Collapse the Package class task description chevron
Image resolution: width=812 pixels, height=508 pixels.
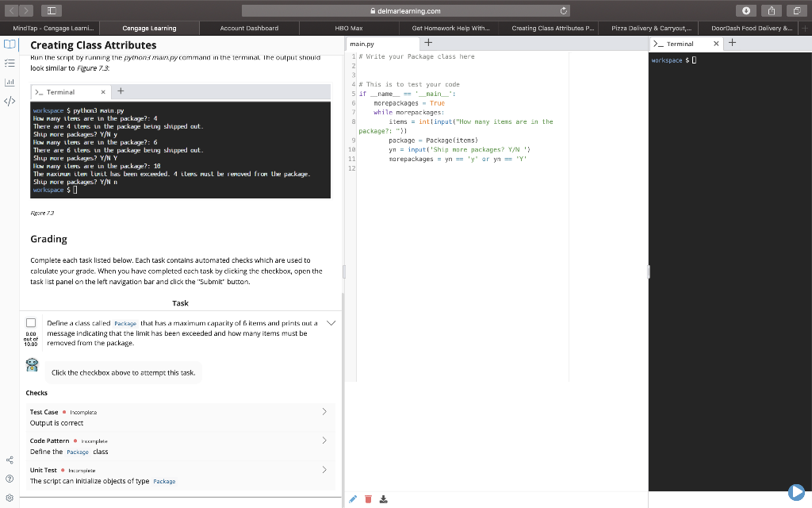pos(331,322)
